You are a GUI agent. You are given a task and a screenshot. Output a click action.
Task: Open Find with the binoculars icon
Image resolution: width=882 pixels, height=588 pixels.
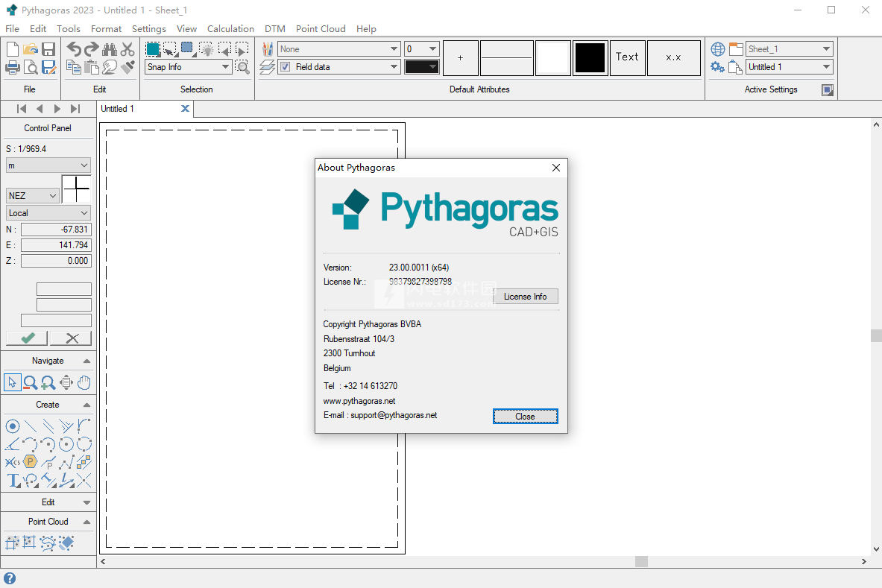click(110, 49)
